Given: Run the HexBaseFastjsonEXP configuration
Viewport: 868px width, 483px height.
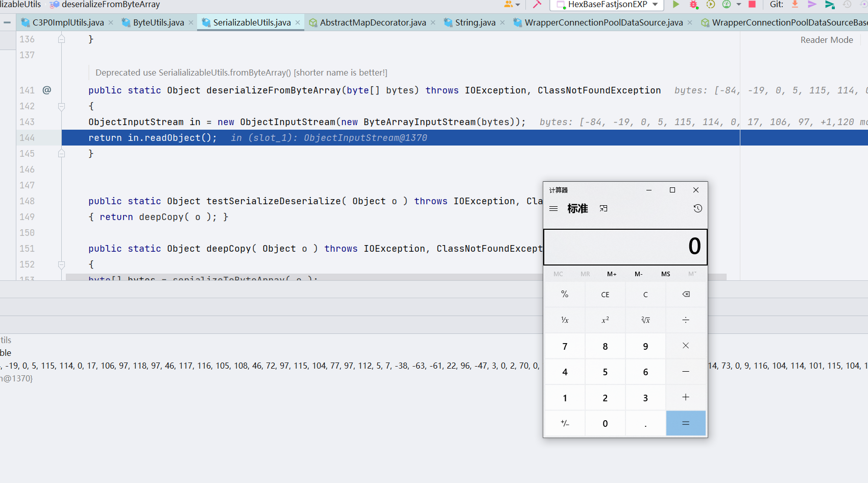Looking at the screenshot, I should pyautogui.click(x=676, y=5).
